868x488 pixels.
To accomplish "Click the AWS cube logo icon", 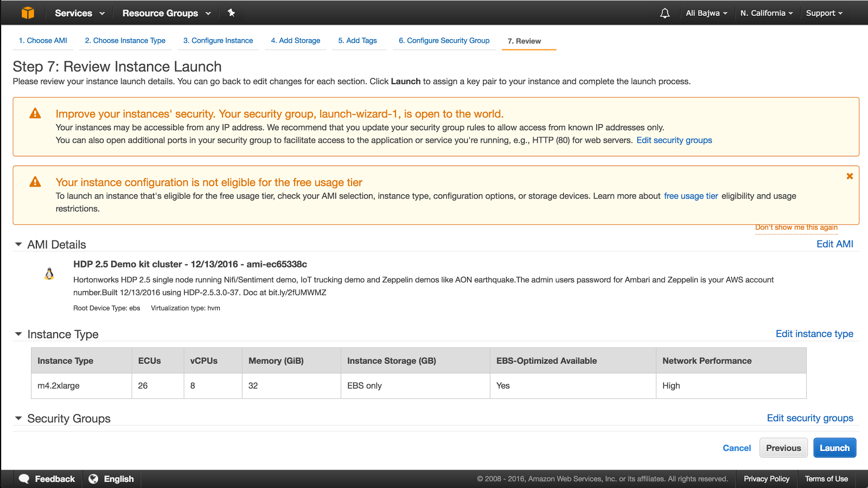I will tap(28, 13).
